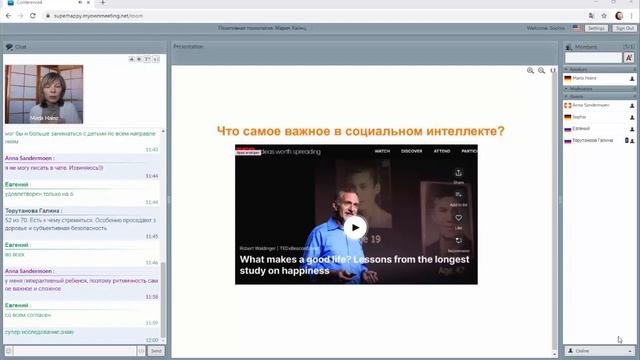Click the attachment icon left of chat input
Image resolution: width=640 pixels, height=360 pixels.
click(x=8, y=351)
